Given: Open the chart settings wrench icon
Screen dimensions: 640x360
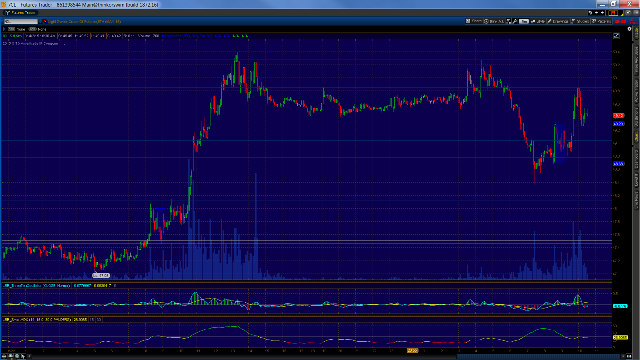Looking at the screenshot, I should [x=515, y=21].
